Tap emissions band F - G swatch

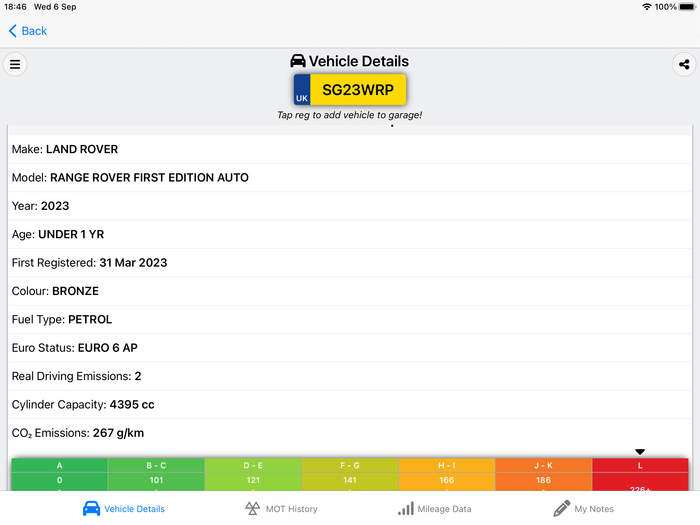click(350, 474)
